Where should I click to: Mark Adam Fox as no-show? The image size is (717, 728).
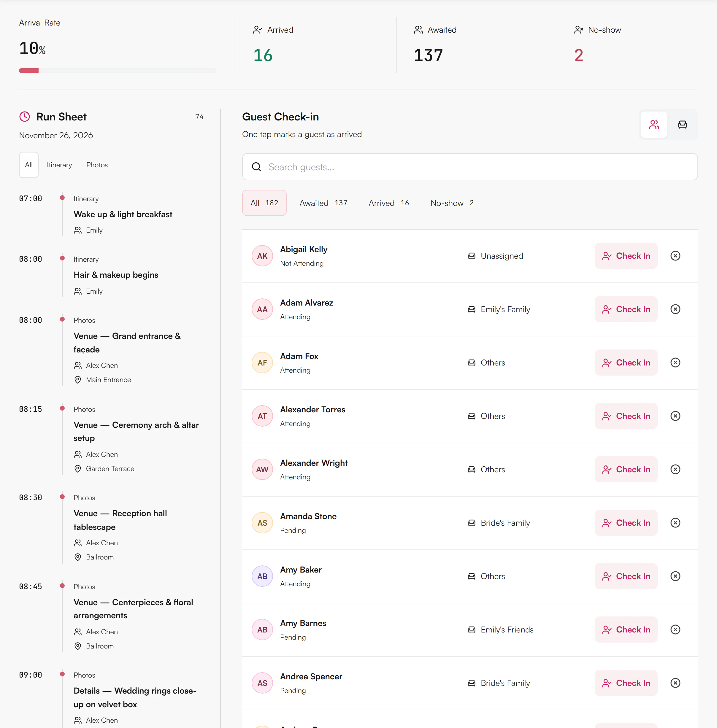(x=675, y=363)
